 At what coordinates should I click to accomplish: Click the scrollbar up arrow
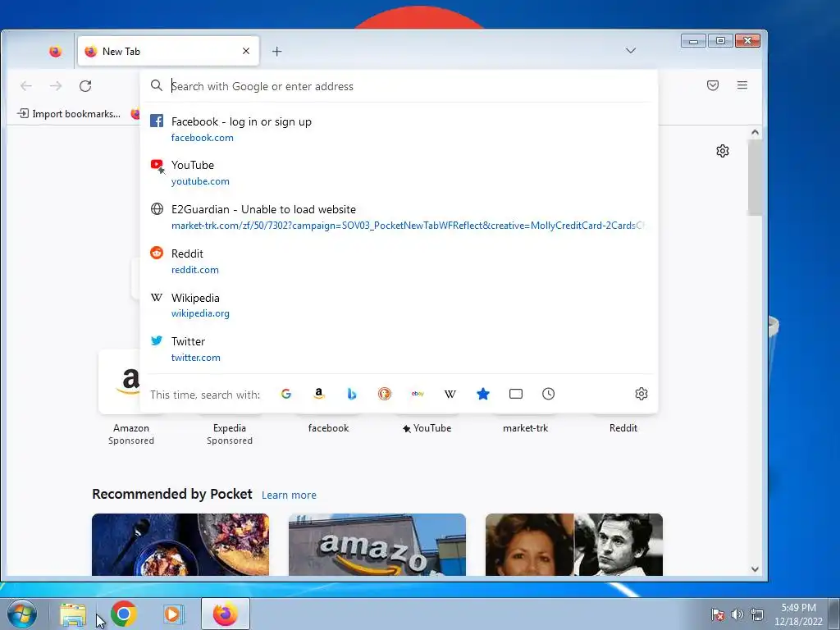click(755, 132)
